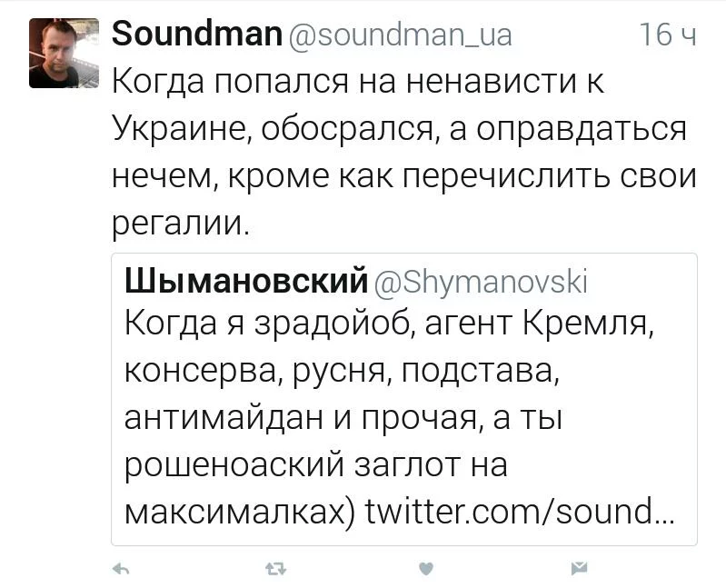Open the @Shymanovski handle
Image resolution: width=726 pixels, height=588 pixels.
click(481, 282)
